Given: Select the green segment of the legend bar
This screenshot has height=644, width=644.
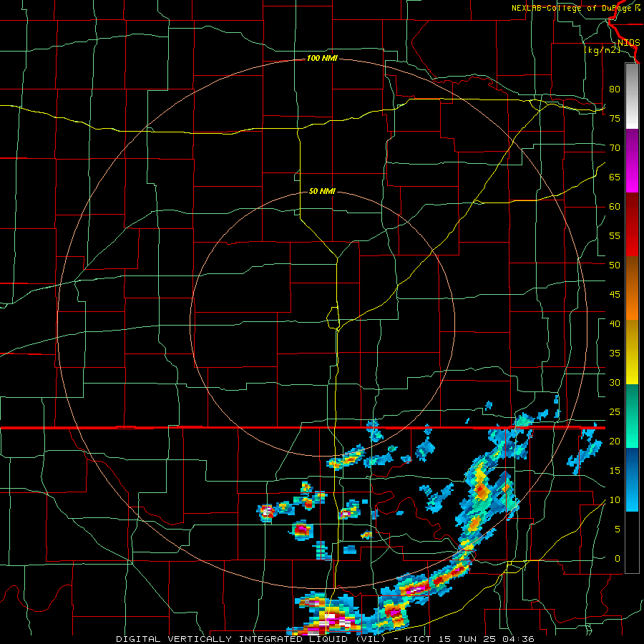Looking at the screenshot, I should (632, 416).
